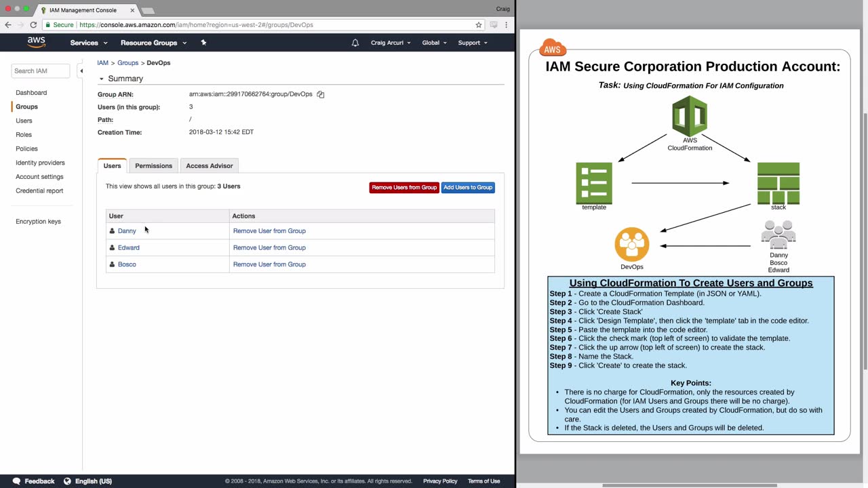Image resolution: width=868 pixels, height=488 pixels.
Task: Open the Craig Arcuri account menu
Action: [391, 43]
